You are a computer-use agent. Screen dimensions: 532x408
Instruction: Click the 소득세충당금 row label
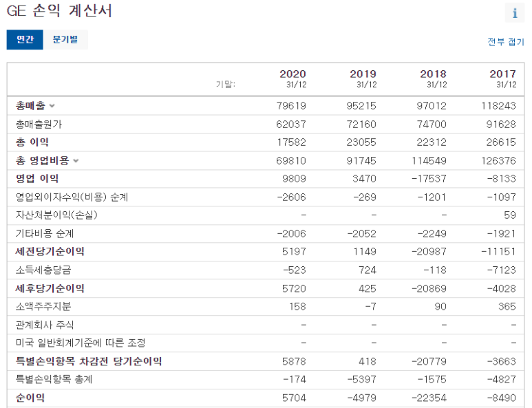coord(43,270)
